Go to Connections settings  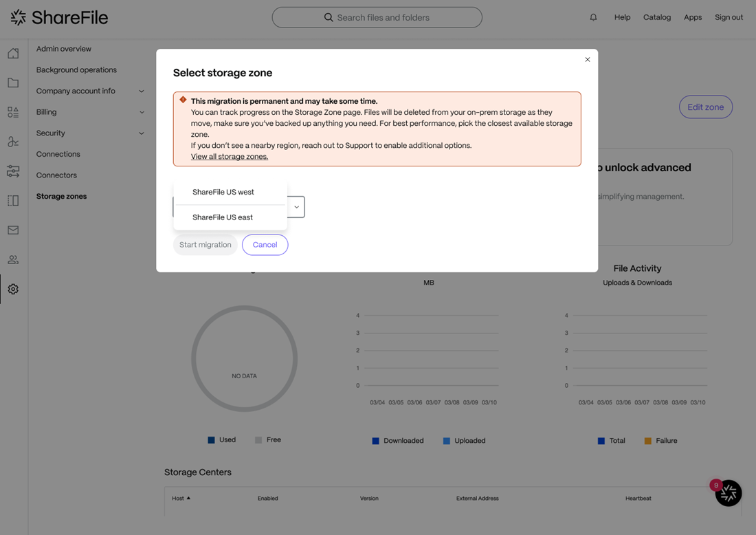click(58, 154)
